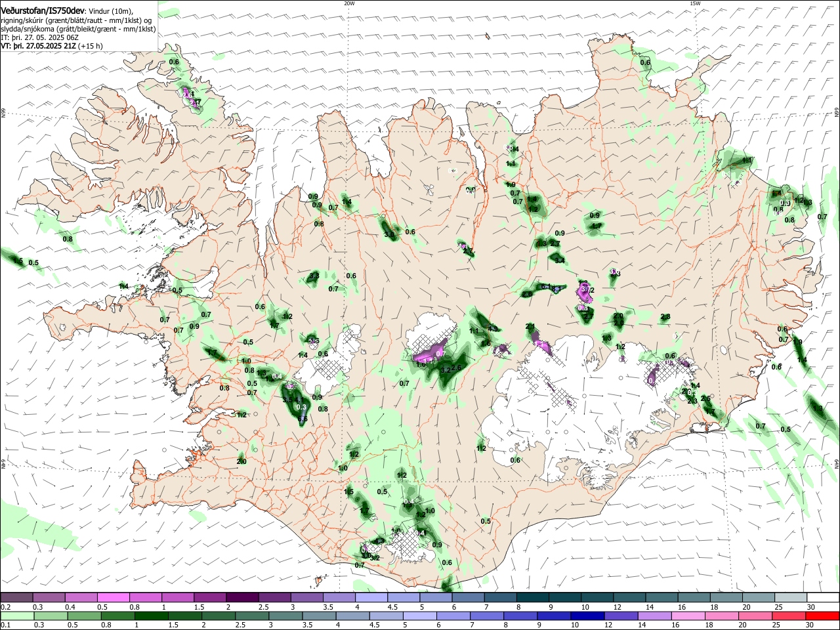
Task: Pick the dark teal top-row 8 swatch
Action: coord(533,597)
